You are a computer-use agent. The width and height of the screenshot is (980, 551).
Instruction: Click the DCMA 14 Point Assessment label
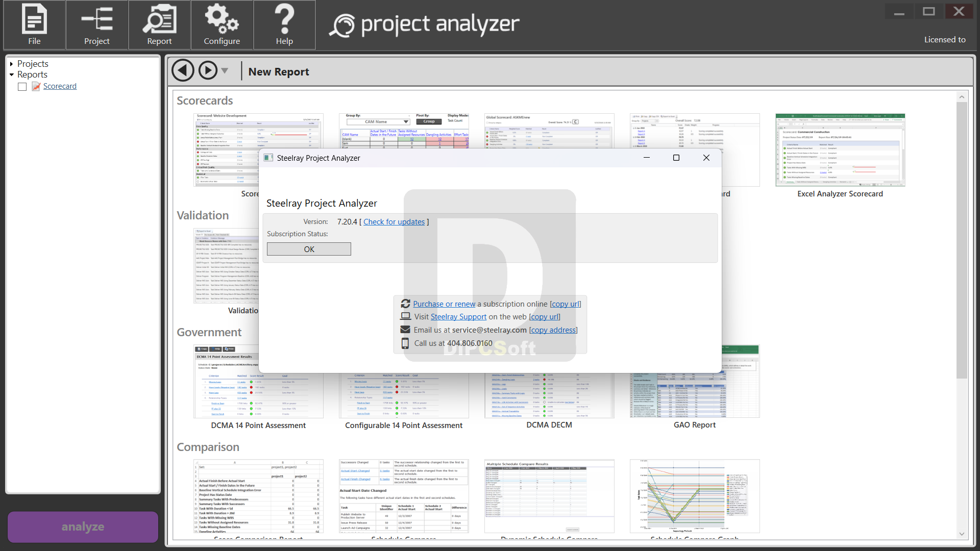[x=258, y=425]
